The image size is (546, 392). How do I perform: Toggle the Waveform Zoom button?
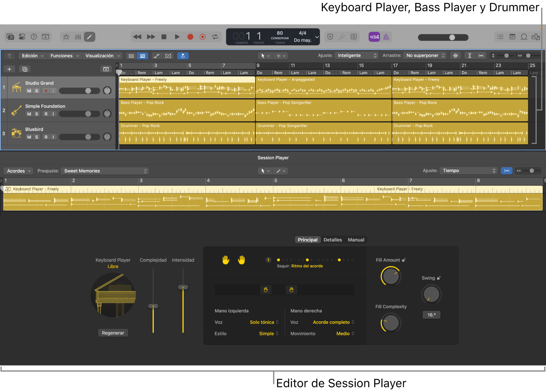tap(455, 55)
